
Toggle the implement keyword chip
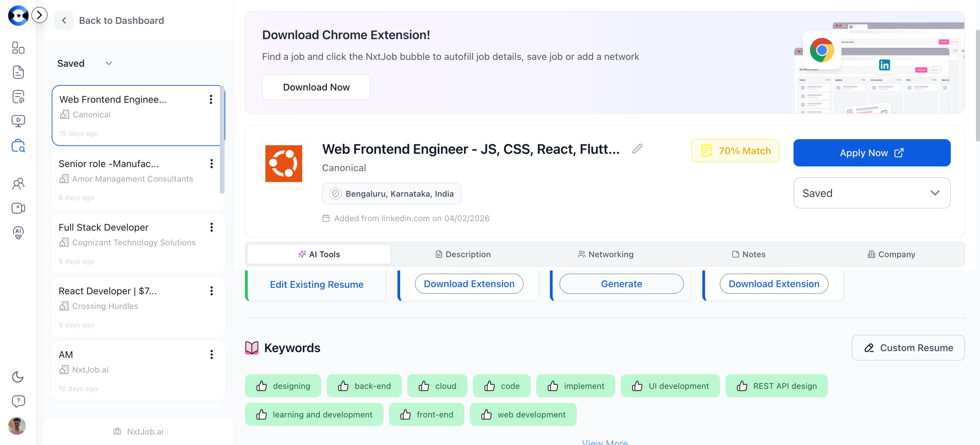575,386
